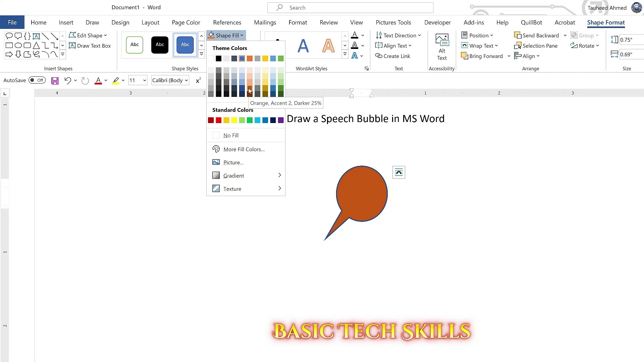Click the Search box in title bar

350,8
